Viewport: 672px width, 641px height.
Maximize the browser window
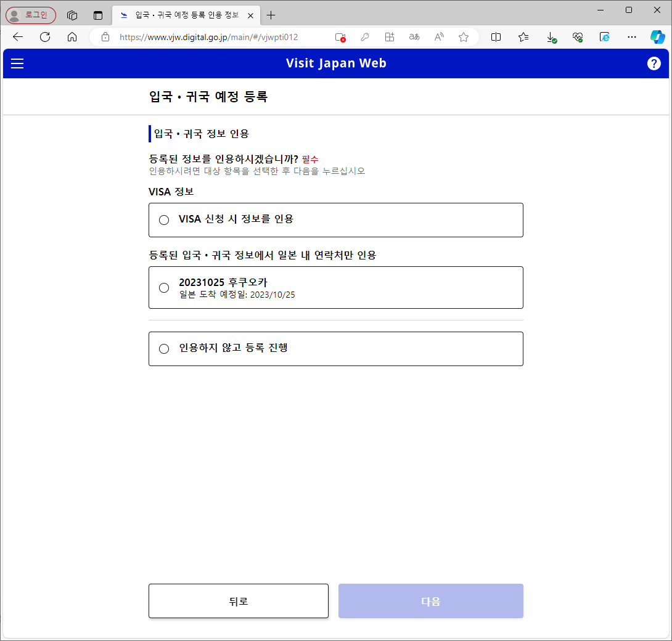point(629,10)
